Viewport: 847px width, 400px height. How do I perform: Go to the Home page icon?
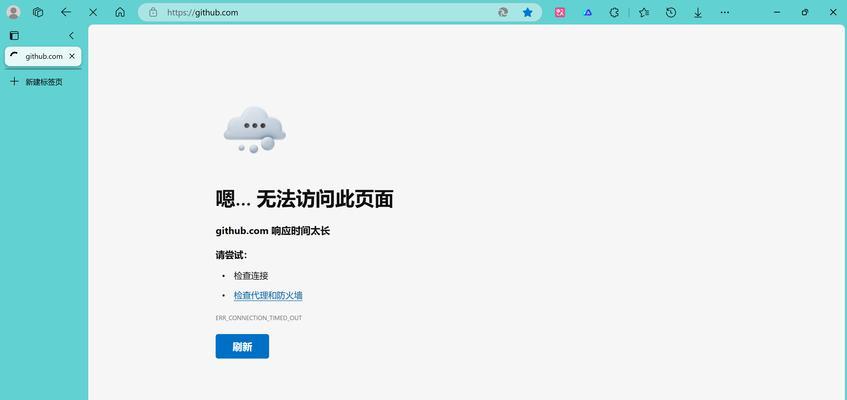(x=120, y=12)
